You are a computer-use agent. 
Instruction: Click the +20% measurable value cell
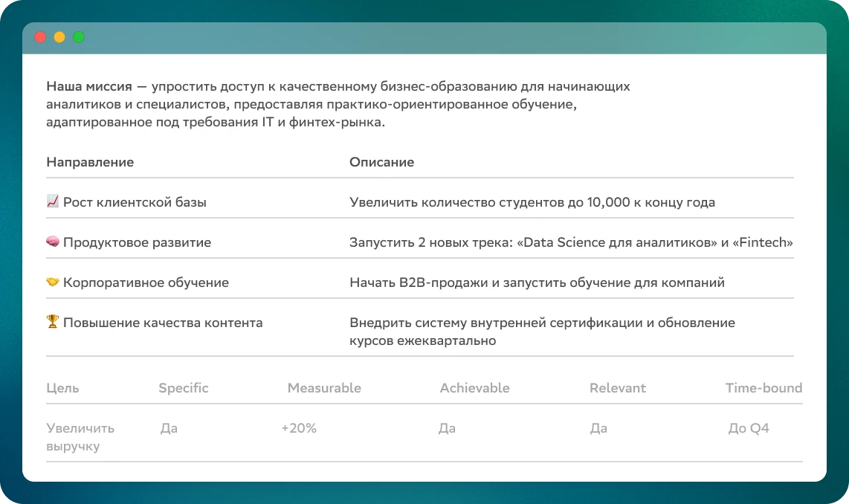[299, 428]
